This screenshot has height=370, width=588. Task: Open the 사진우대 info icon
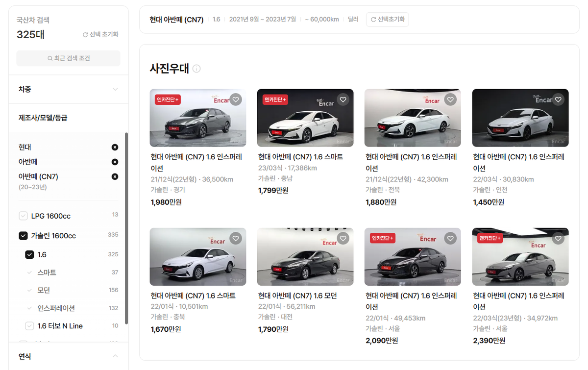pos(196,69)
